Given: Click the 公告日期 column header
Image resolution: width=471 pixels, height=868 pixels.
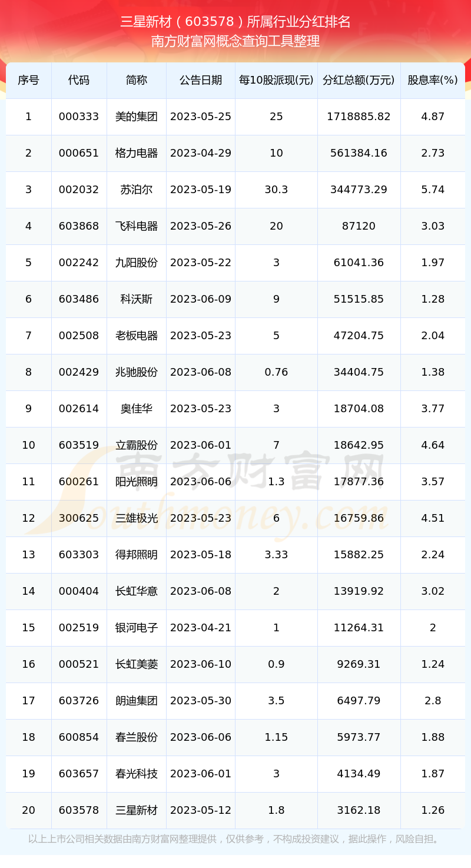Looking at the screenshot, I should click(x=201, y=80).
